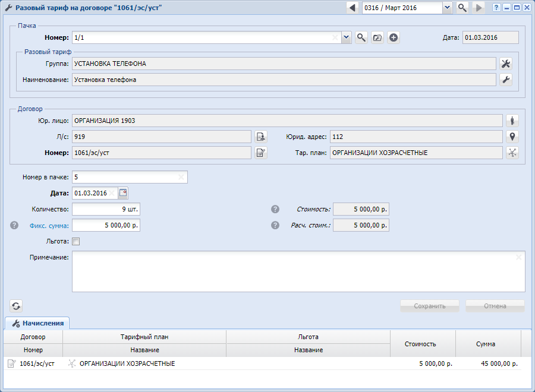Screen dimensions: 535x392
Task: Open personal account card icon next to Л/с
Action: click(261, 137)
